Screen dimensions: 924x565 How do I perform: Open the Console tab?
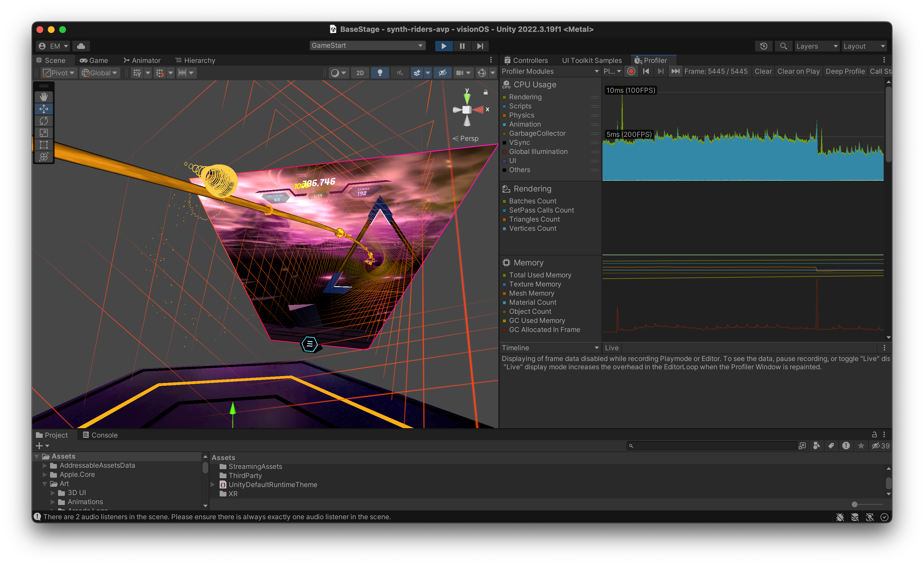pyautogui.click(x=100, y=435)
